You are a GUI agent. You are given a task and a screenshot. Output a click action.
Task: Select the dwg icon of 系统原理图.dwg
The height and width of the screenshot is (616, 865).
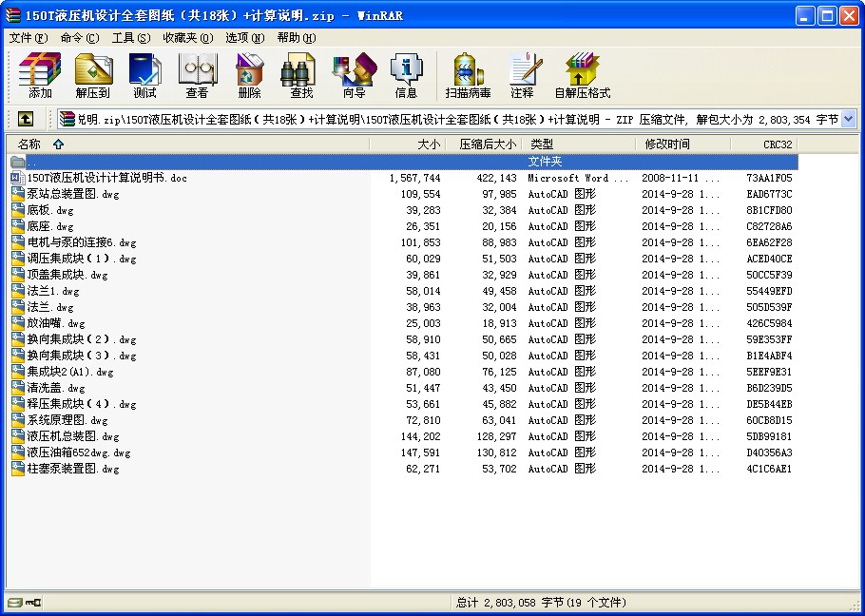point(18,420)
